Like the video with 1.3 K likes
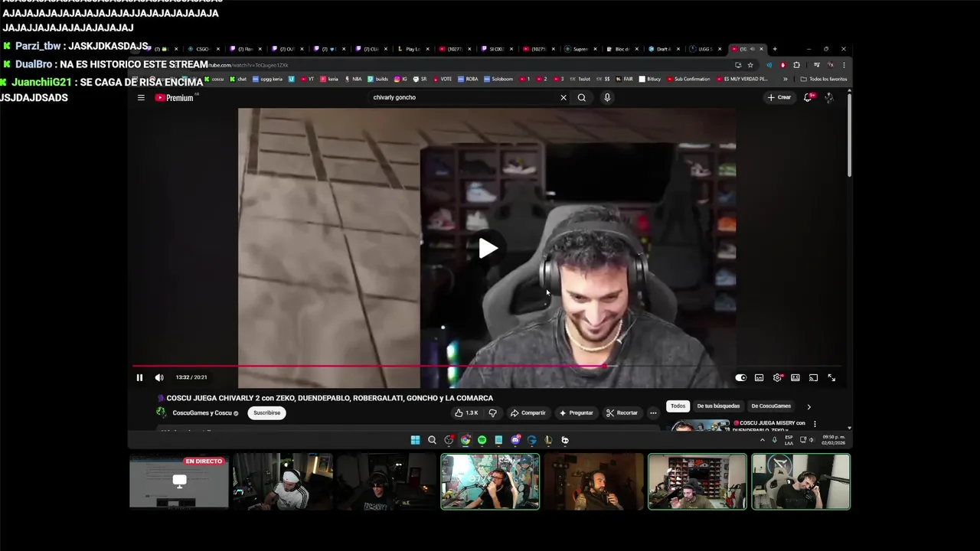 (466, 412)
